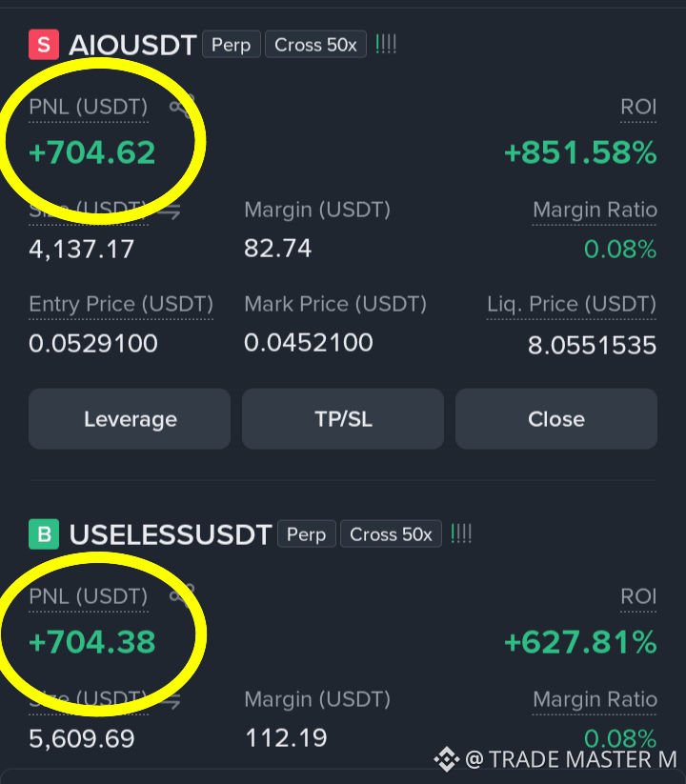Tap the signal bars icon next to AIOUSDT
686x784 pixels.
click(x=386, y=45)
